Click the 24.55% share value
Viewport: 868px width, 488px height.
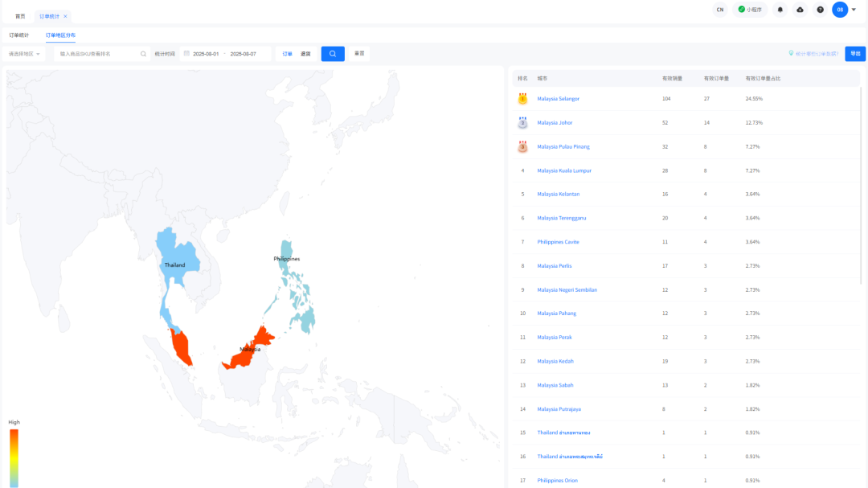coord(754,99)
